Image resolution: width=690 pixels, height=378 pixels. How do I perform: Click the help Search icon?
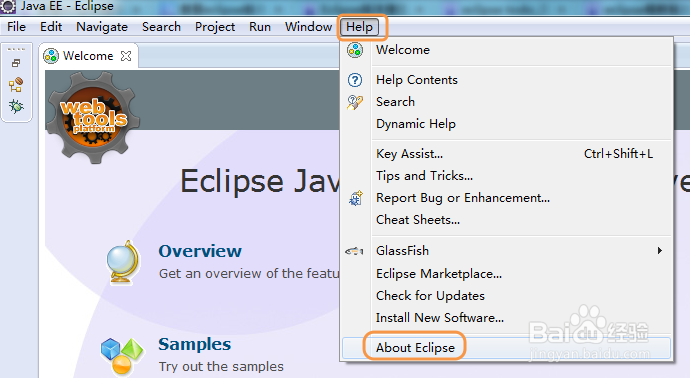coord(355,102)
